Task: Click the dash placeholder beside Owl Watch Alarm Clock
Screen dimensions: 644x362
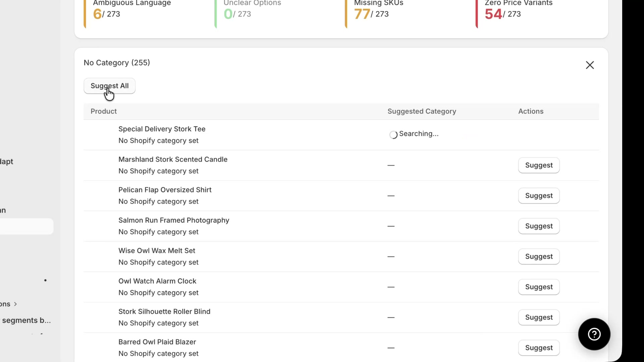Action: 391,287
